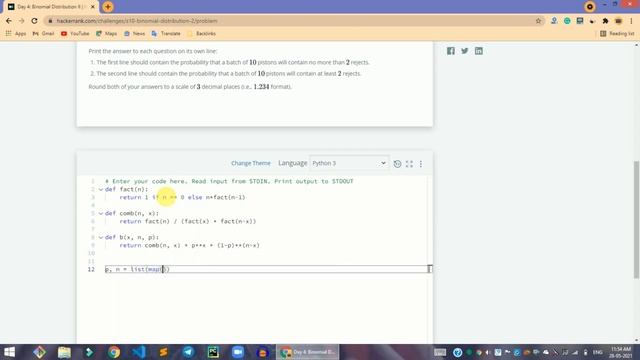Open the News bookmark
The width and height of the screenshot is (640, 360).
point(134,33)
